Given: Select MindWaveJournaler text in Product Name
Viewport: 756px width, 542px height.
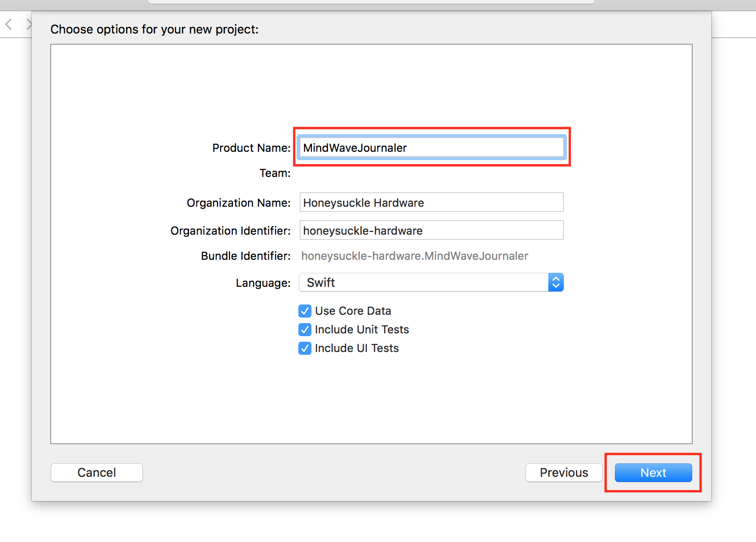Looking at the screenshot, I should click(x=355, y=148).
